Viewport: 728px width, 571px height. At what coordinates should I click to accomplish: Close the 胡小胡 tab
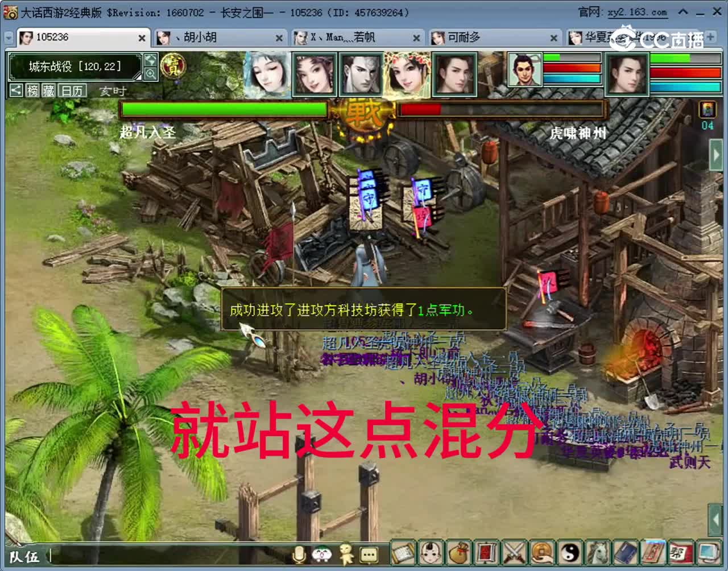pyautogui.click(x=279, y=38)
